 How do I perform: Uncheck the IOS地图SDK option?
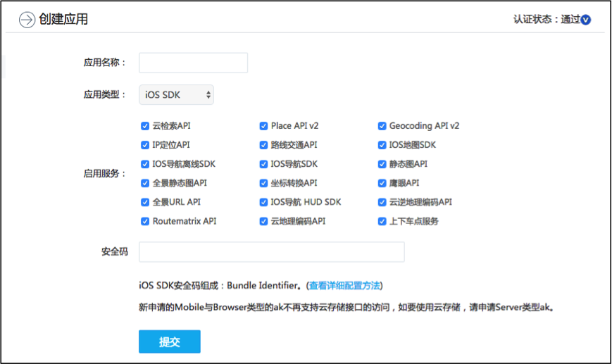382,145
